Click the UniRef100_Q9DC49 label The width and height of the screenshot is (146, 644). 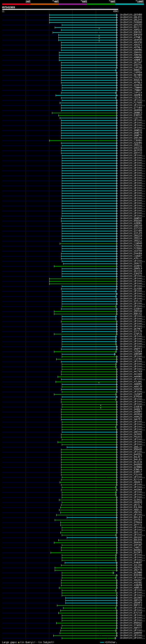coord(131,226)
